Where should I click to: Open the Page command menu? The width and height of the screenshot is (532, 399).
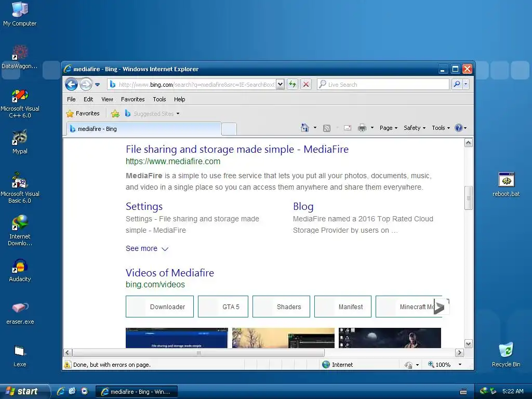389,128
